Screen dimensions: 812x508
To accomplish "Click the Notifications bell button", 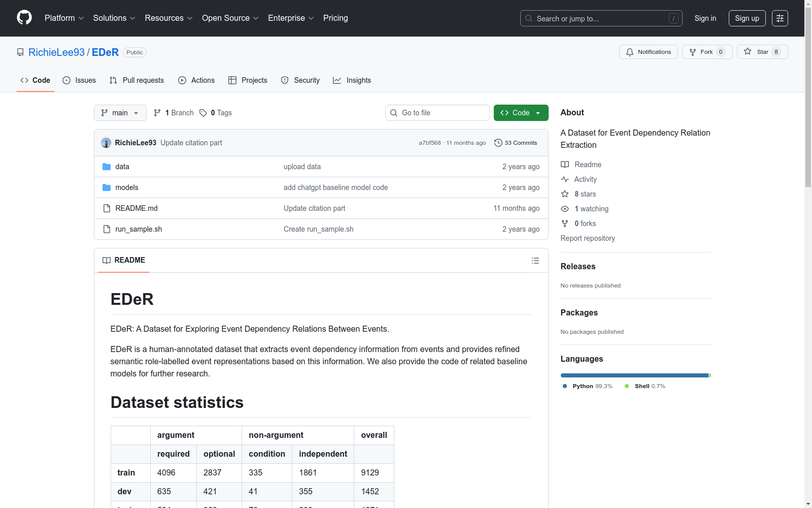I will click(x=648, y=52).
